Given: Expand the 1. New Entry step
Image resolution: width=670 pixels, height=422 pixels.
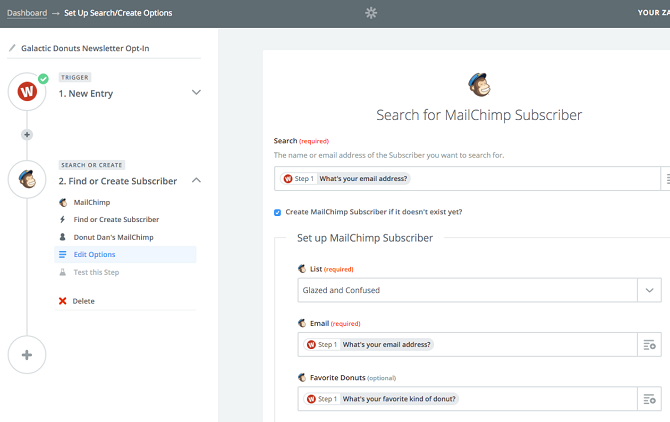Looking at the screenshot, I should coord(196,92).
